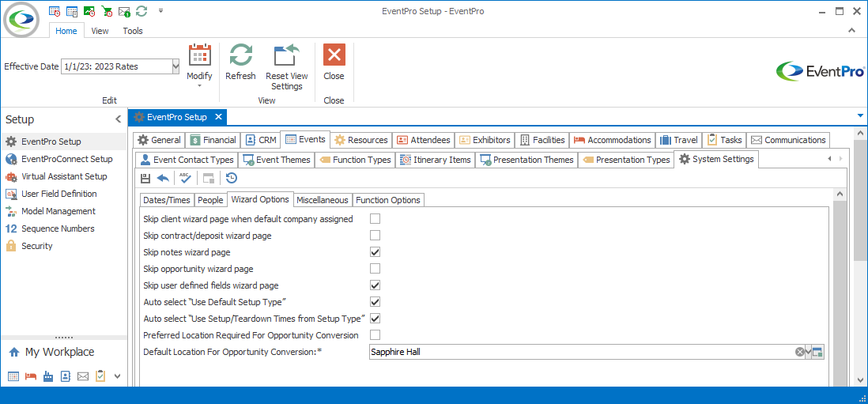
Task: Click the Modify calendar button
Action: click(x=200, y=62)
